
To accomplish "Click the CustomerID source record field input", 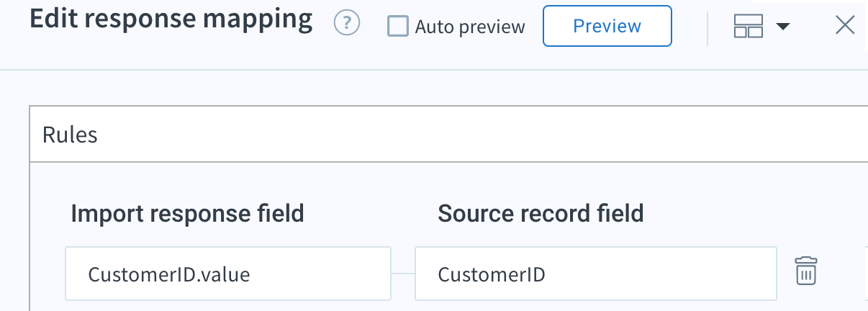I will click(596, 274).
